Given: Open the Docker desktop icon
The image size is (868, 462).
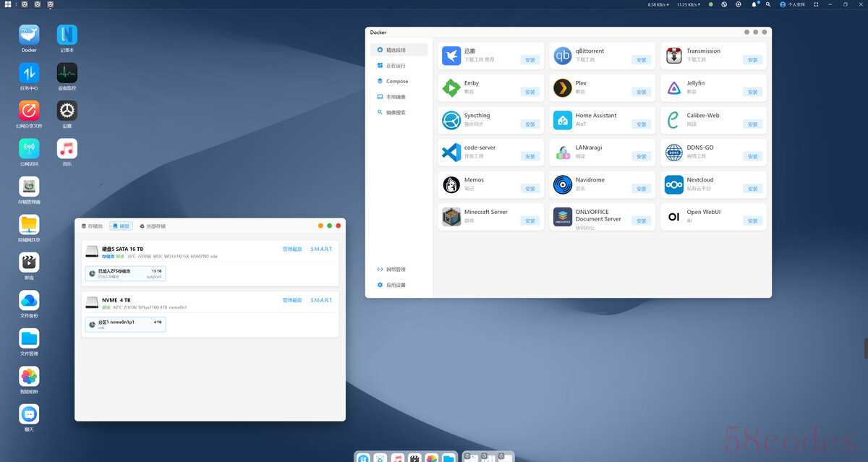Looking at the screenshot, I should (29, 35).
